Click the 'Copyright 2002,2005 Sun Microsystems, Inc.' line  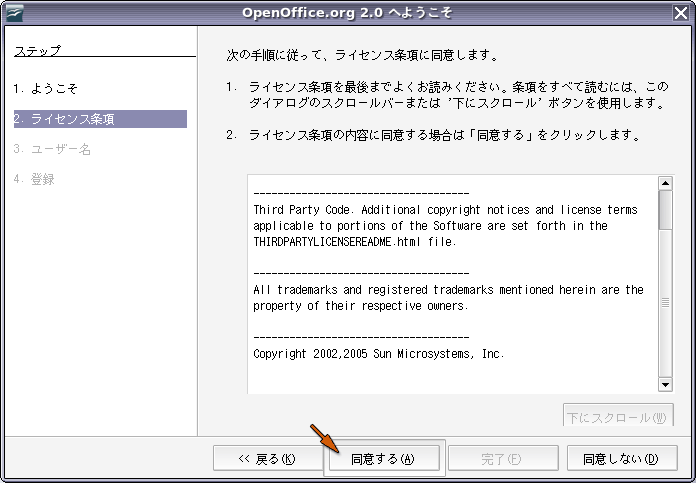pos(379,354)
